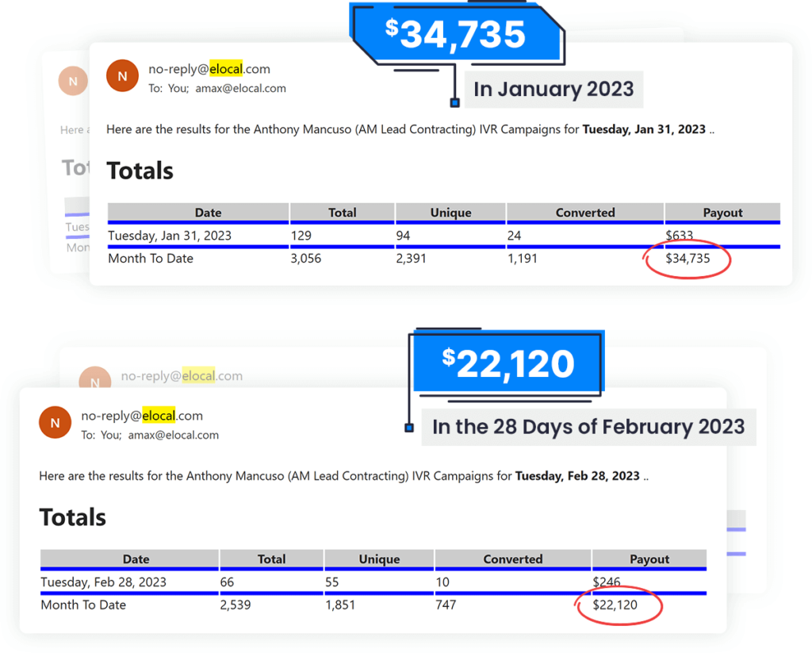
Task: Select the 'Tuesday, Feb 28, 2023' table row cell
Action: [103, 582]
